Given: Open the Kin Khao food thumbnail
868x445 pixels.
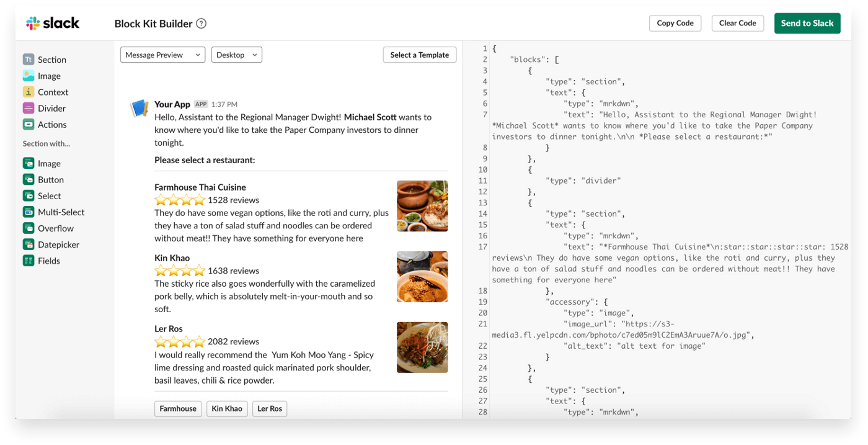Looking at the screenshot, I should [x=422, y=277].
